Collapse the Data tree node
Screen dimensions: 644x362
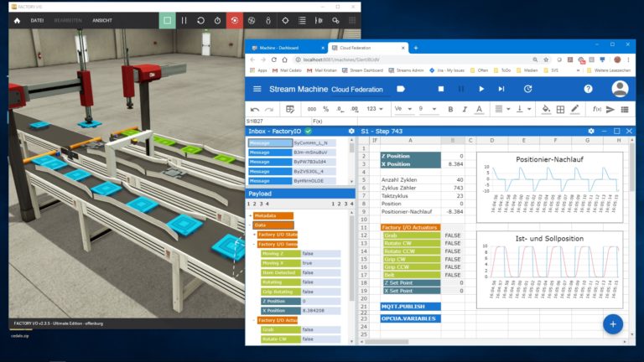point(251,225)
